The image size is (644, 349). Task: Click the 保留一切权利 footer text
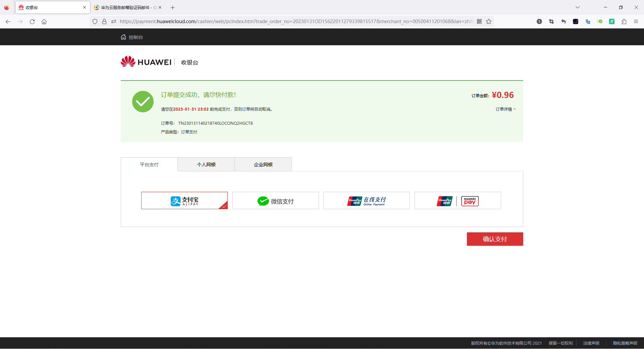point(561,343)
